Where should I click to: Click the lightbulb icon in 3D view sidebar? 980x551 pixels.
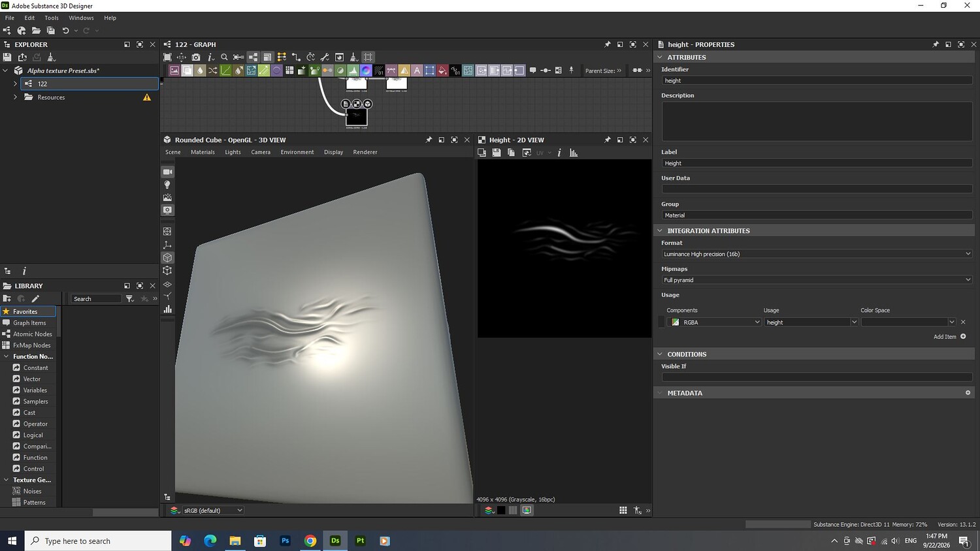167,185
